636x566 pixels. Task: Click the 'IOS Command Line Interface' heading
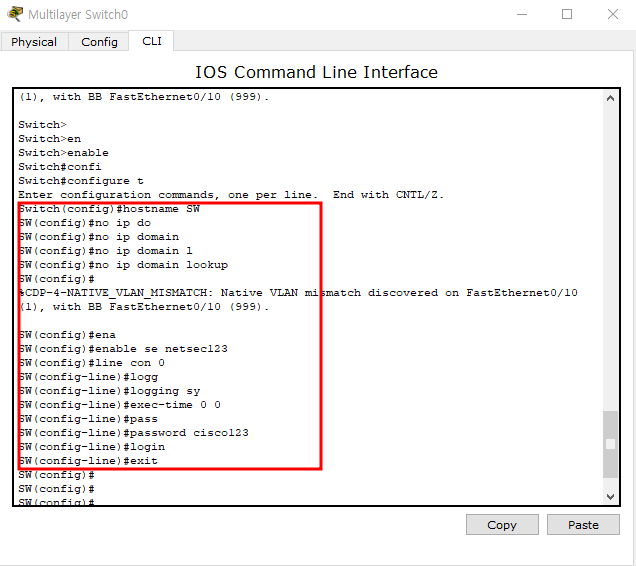point(316,72)
